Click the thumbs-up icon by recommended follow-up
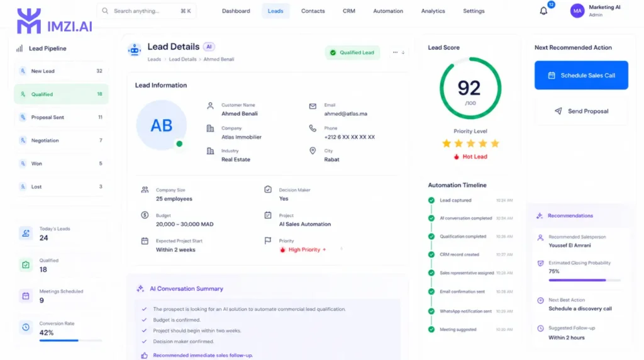Screen dimensions: 644x360 144,356
